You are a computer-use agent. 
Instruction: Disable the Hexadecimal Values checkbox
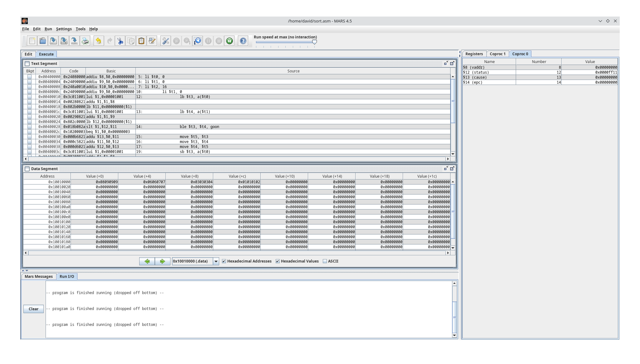tap(278, 261)
